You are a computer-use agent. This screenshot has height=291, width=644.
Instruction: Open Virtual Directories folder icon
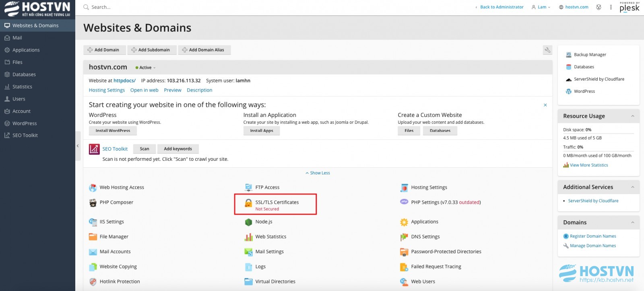(x=248, y=282)
